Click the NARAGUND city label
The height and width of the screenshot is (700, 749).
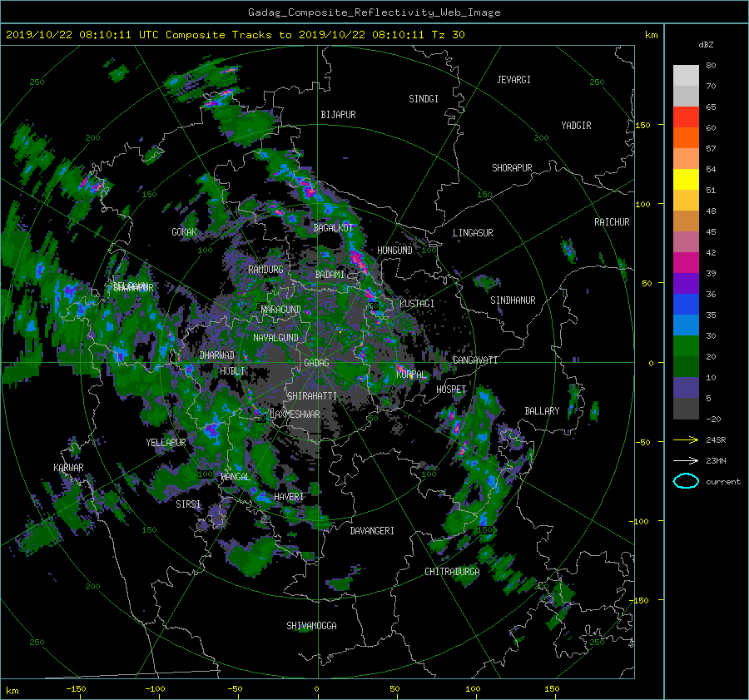pyautogui.click(x=281, y=310)
